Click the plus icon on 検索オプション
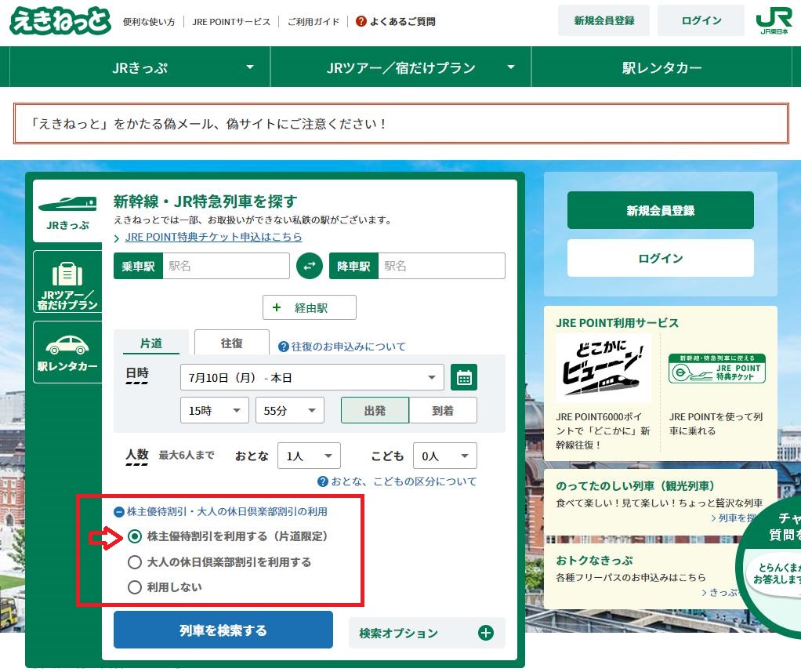This screenshot has width=801, height=672. point(486,633)
